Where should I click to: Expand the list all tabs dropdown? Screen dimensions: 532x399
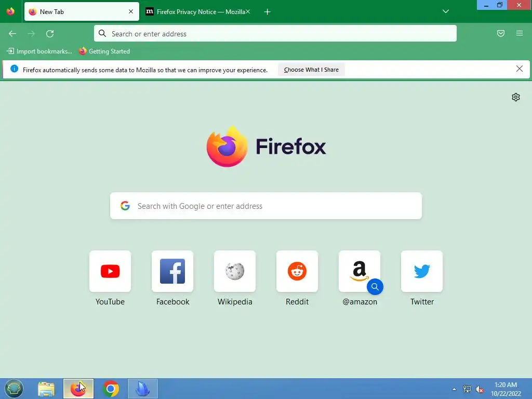(446, 11)
